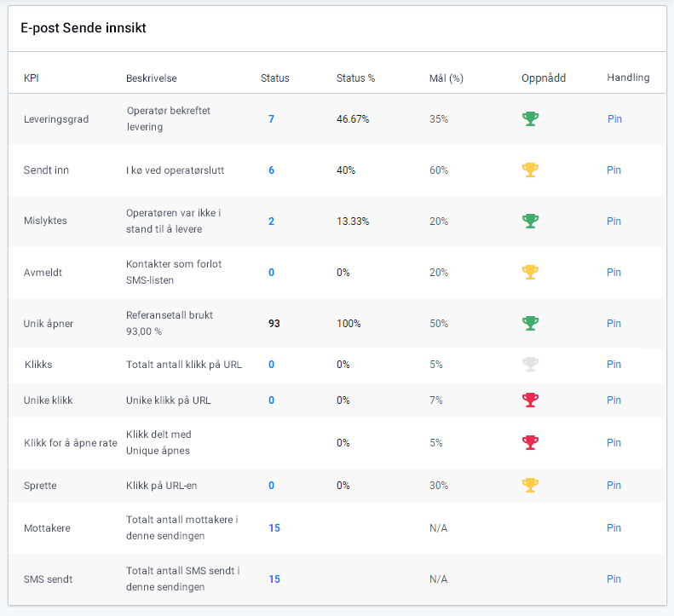Click the yellow trophy in Sendt inn row

click(x=530, y=170)
